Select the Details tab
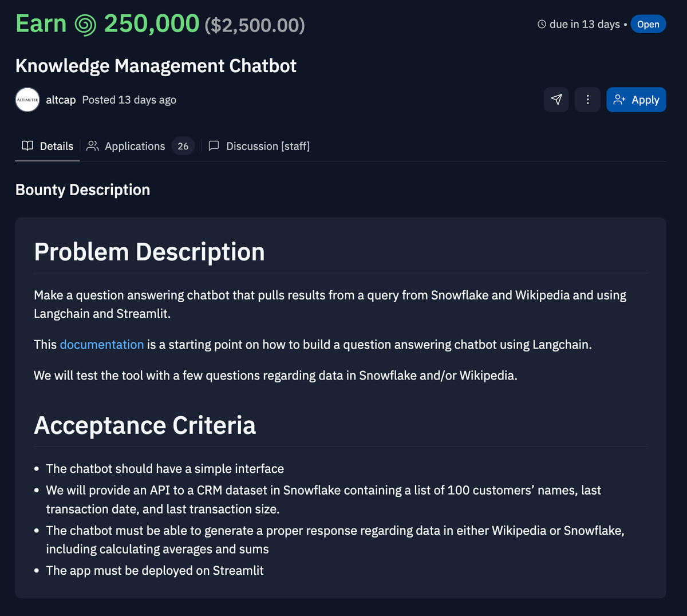Viewport: 687px width, 616px height. [x=56, y=146]
